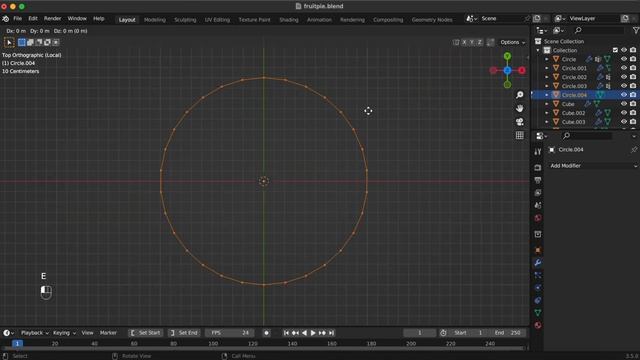Open the Window menu
The image size is (640, 360).
click(77, 19)
